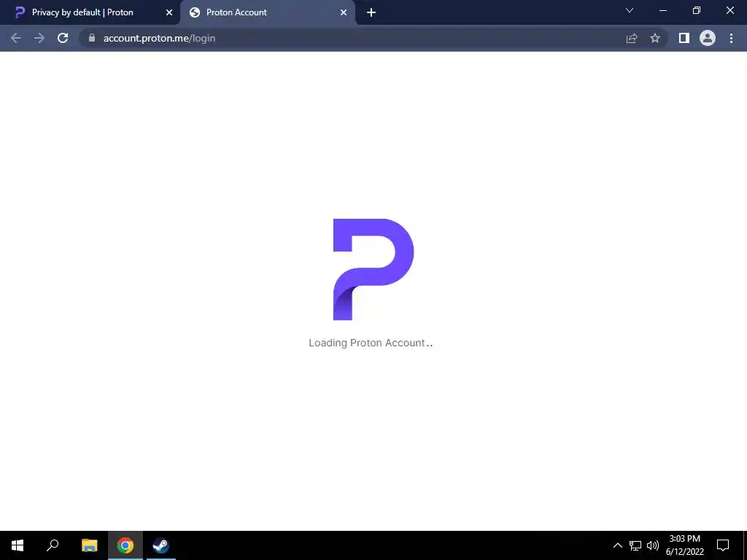Open network status tray icon
This screenshot has height=560, width=747.
(x=635, y=545)
